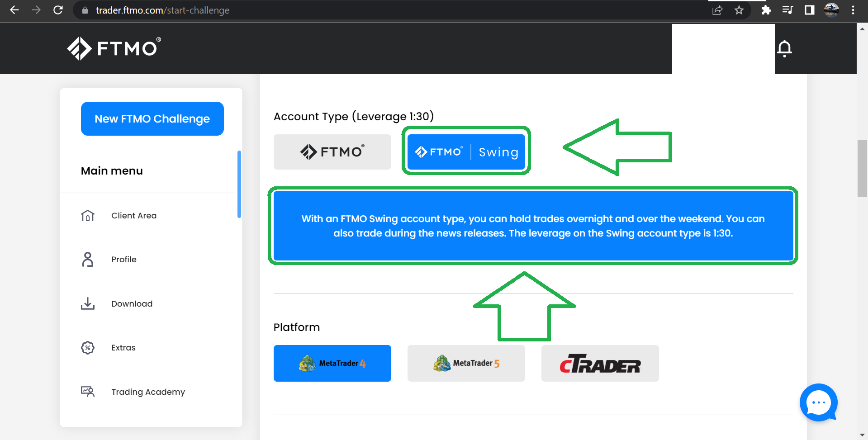Select the FTMO Swing account type
Screen dimensions: 868x440
tap(466, 152)
